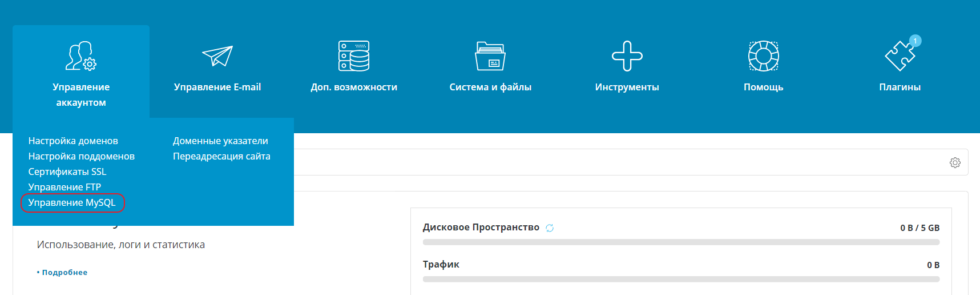Select Настройка поддоменов
Screen dimensions: 980x295
tap(82, 156)
